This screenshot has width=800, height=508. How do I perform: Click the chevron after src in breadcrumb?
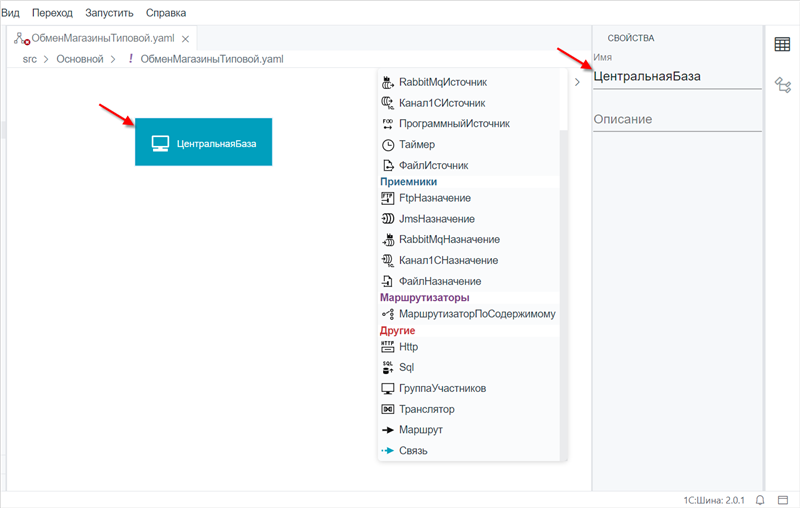tap(46, 59)
